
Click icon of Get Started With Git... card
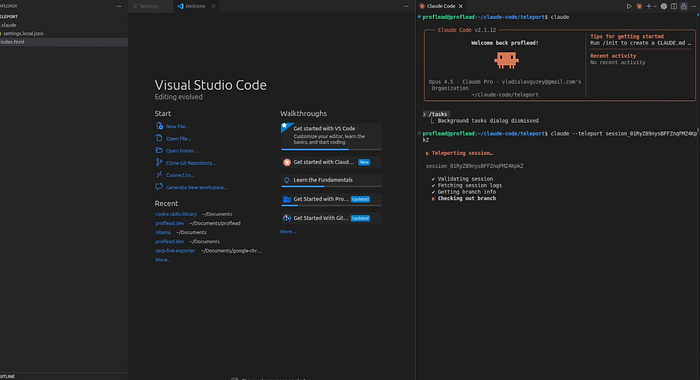click(287, 218)
